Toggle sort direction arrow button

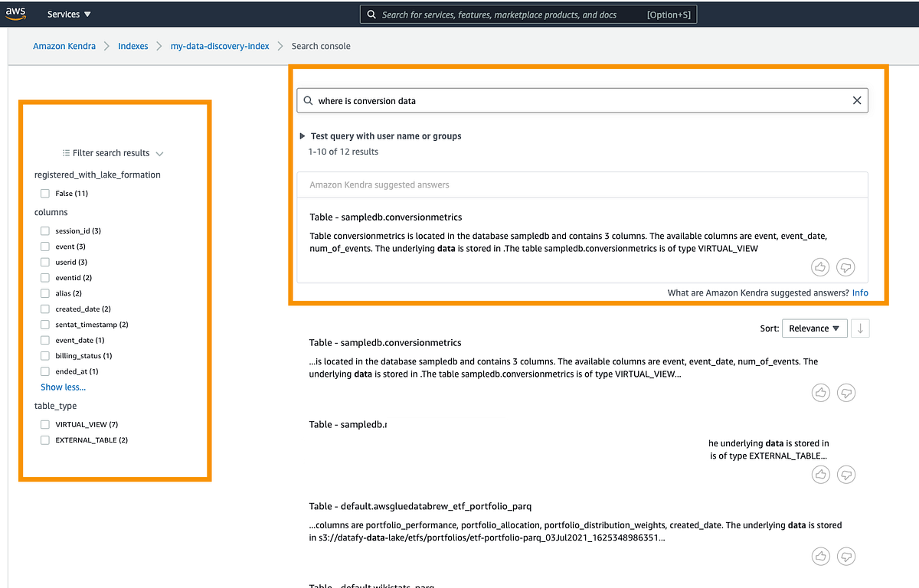(860, 328)
